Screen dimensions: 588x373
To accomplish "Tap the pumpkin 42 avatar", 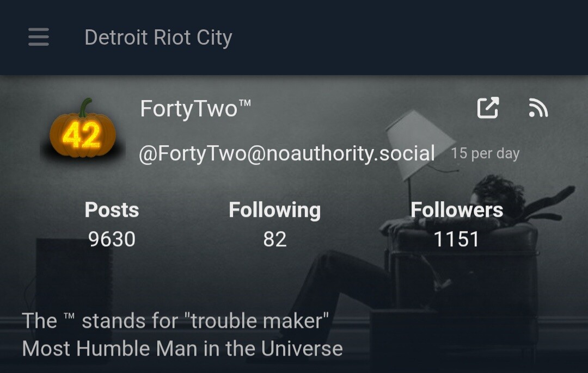I will (83, 129).
